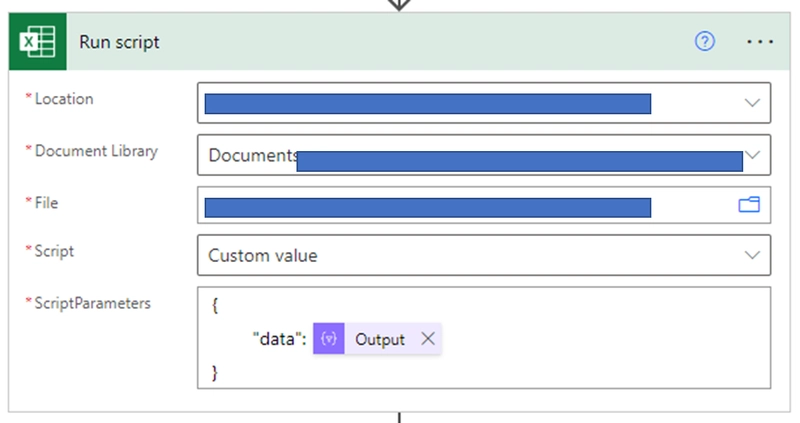Click the Custom value text in Script box
Viewport: 800px width, 423px height.
click(263, 256)
